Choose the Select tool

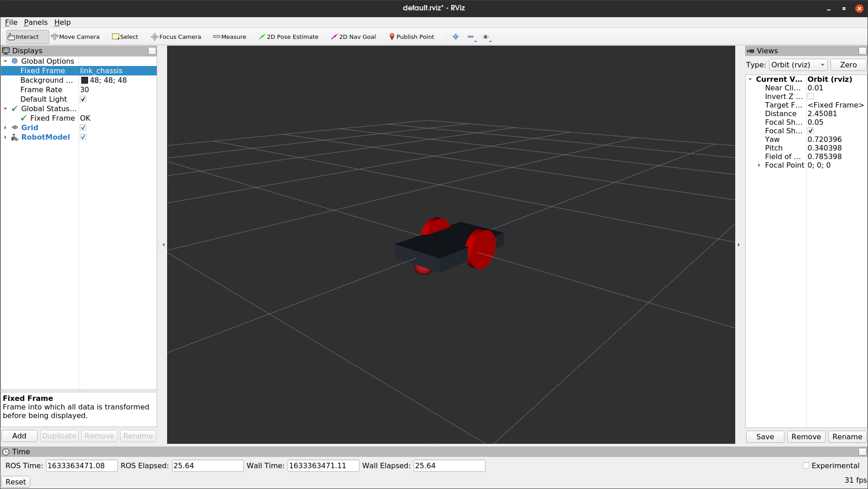point(125,37)
